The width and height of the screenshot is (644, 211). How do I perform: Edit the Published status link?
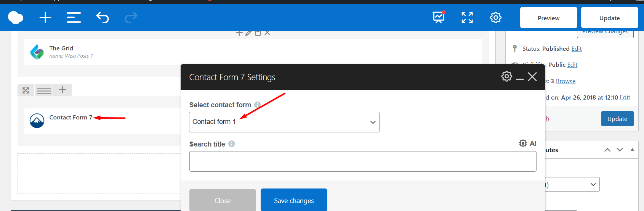577,49
